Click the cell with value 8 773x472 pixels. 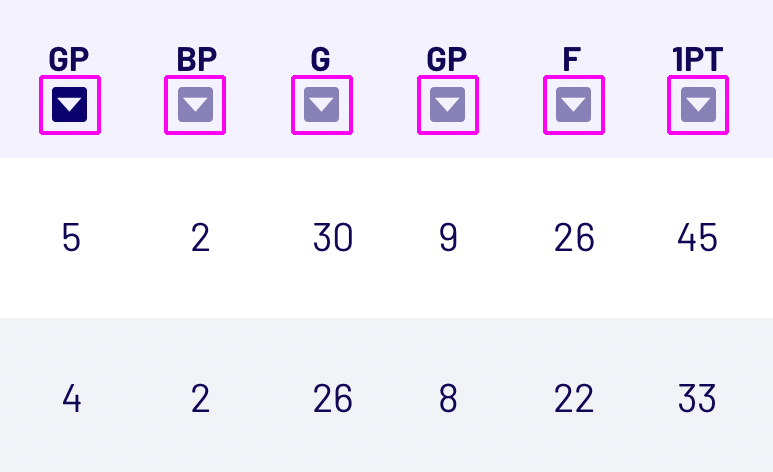pyautogui.click(x=447, y=399)
